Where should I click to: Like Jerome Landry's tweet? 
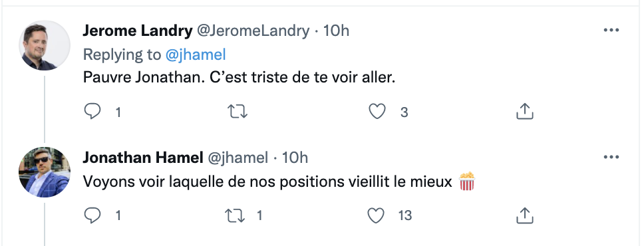pos(377,112)
